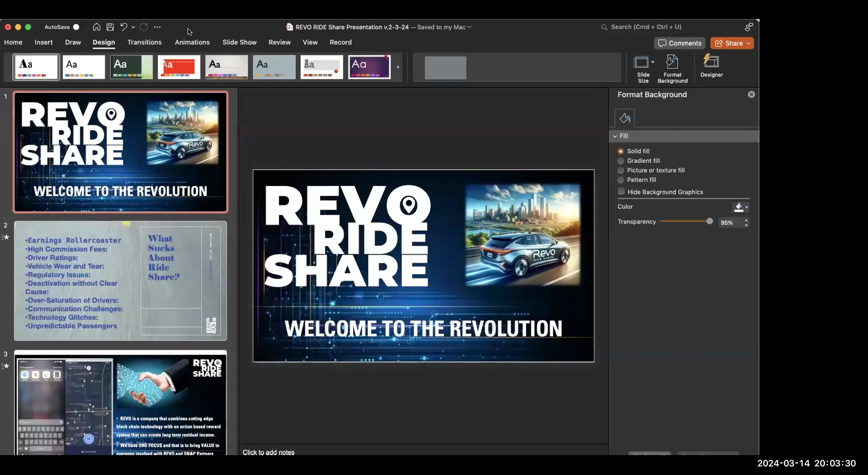Click the Transparency percent stepper arrows

pyautogui.click(x=746, y=223)
